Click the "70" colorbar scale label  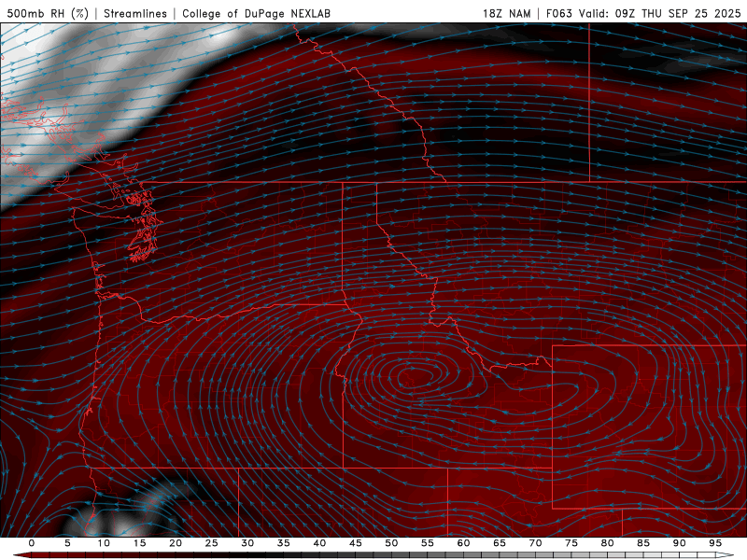pos(535,543)
